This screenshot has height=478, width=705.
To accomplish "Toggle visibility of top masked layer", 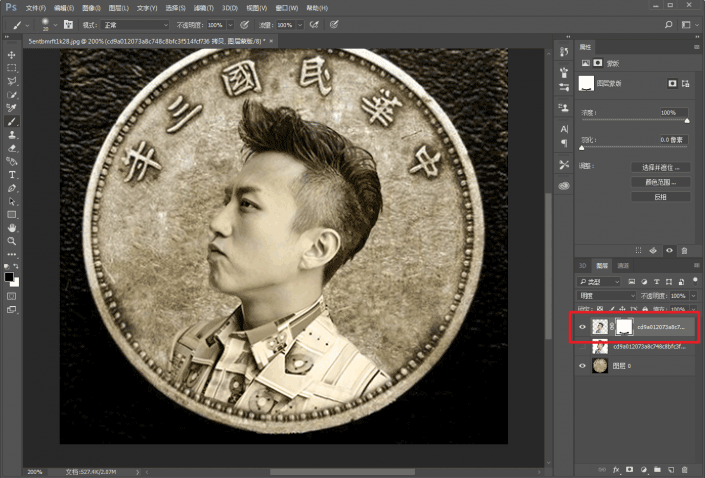I will tap(582, 327).
